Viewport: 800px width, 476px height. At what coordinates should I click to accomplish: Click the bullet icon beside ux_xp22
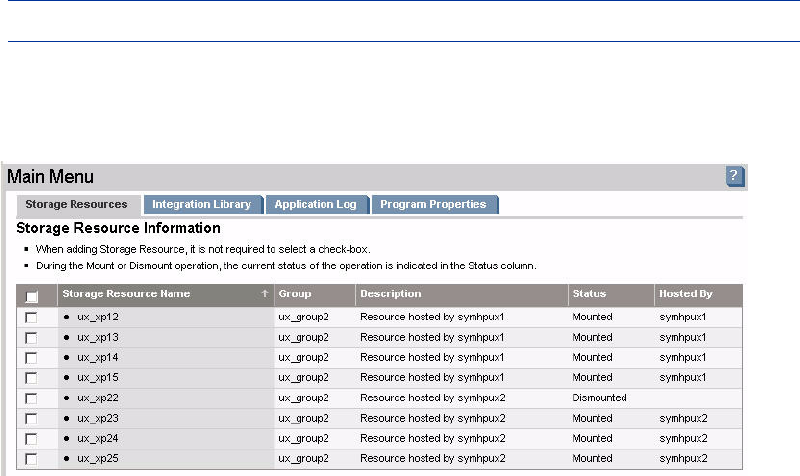tap(67, 397)
